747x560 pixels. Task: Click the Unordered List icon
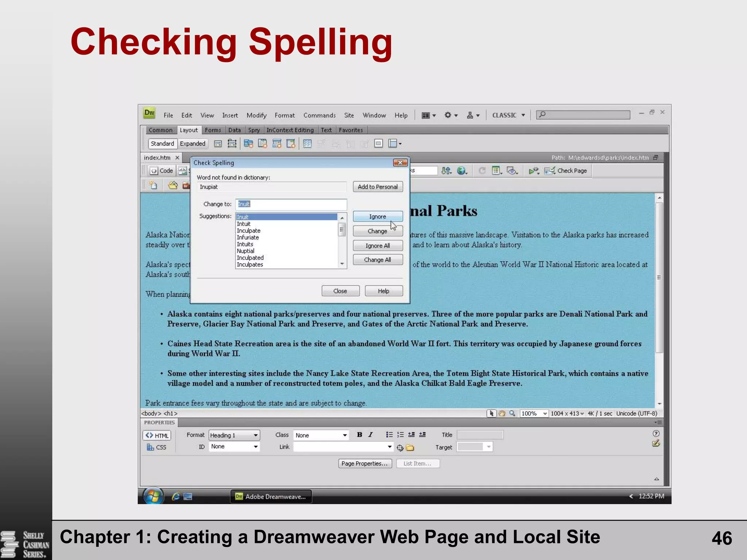(390, 435)
